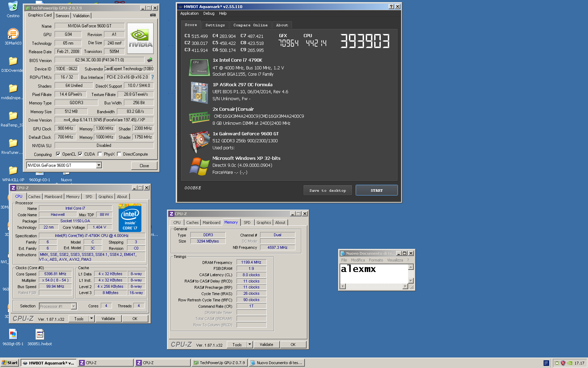
Task: Click the START button in Aquamark
Action: (377, 190)
